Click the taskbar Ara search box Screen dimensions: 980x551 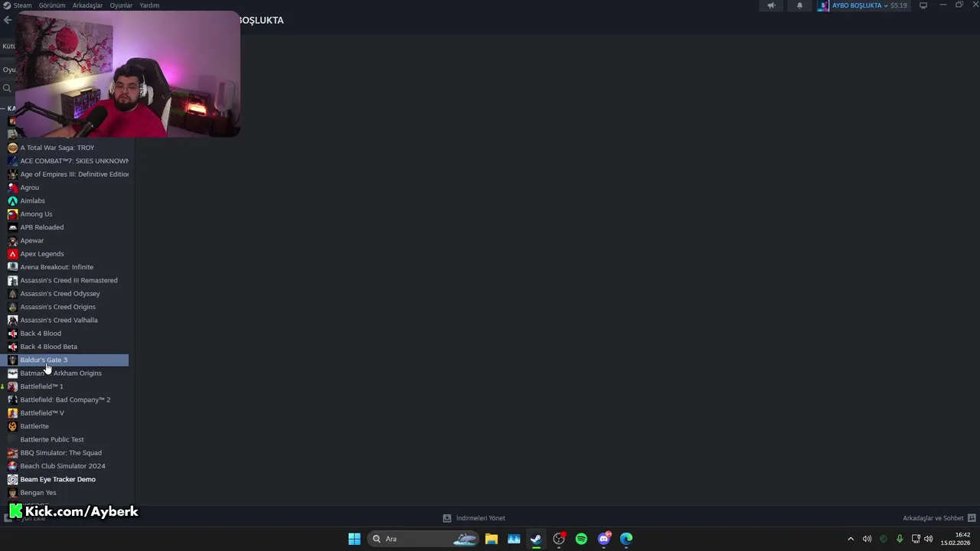click(x=424, y=539)
